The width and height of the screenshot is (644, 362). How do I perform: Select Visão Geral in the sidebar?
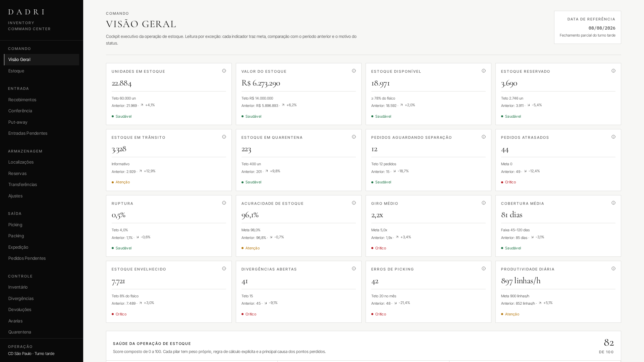[42, 60]
